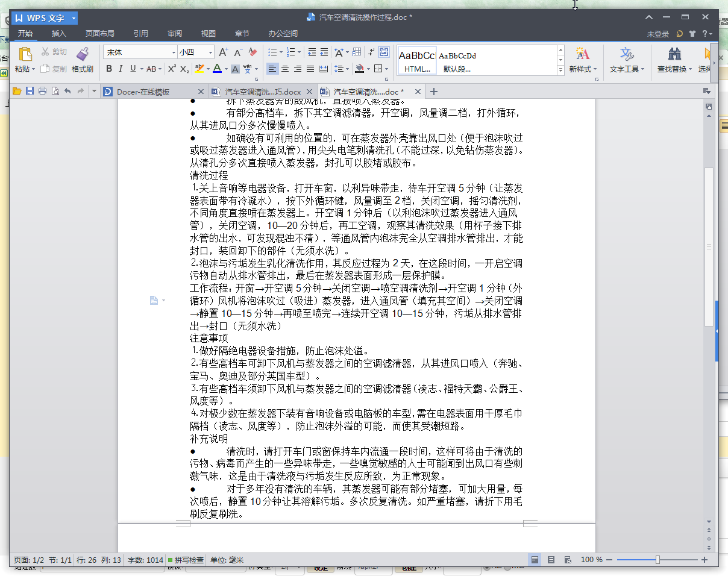Switch to the 页面布局 ribbon tab
Viewport: 728px width, 576px height.
tap(100, 34)
